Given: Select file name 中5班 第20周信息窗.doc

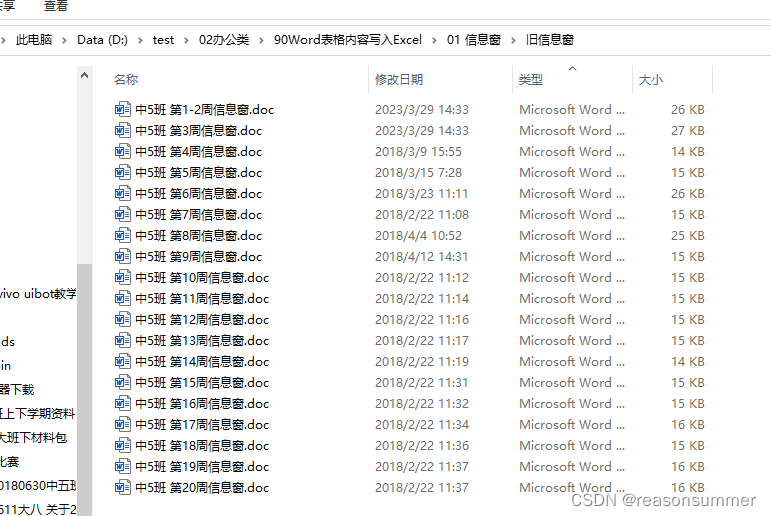Looking at the screenshot, I should pos(202,487).
